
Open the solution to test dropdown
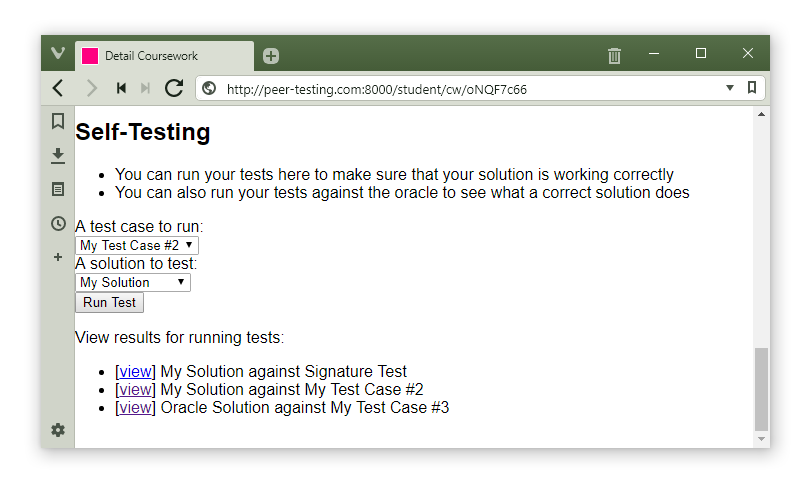tap(133, 282)
